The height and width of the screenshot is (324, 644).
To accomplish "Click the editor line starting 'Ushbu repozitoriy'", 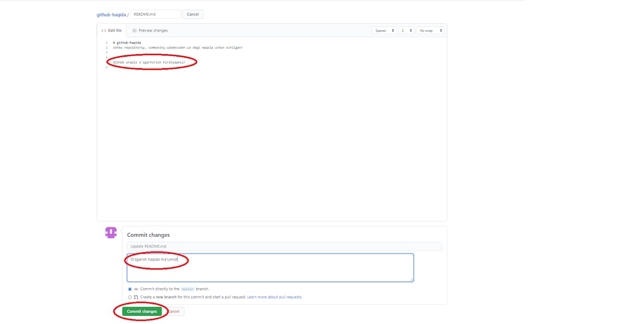I will 178,47.
